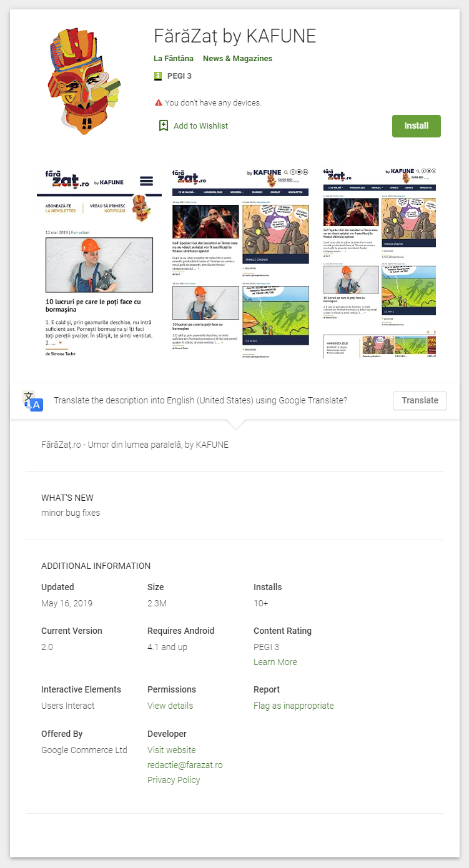469x868 pixels.
Task: Click the red warning triangle icon
Action: pyautogui.click(x=159, y=102)
